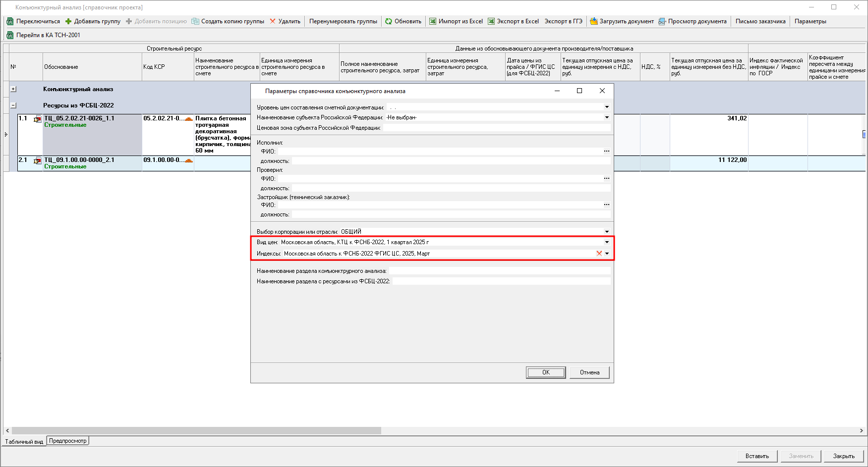Click the Delete red X icon
Screen dimensions: 868x467
coord(273,21)
